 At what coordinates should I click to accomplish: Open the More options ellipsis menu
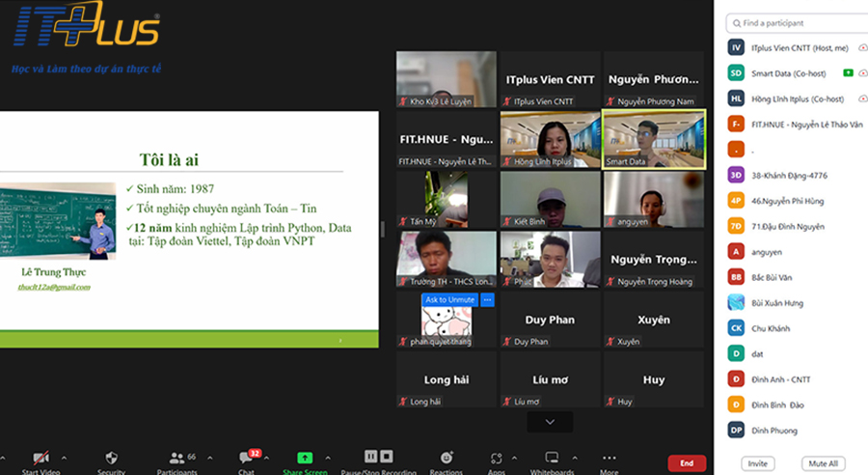(609, 459)
